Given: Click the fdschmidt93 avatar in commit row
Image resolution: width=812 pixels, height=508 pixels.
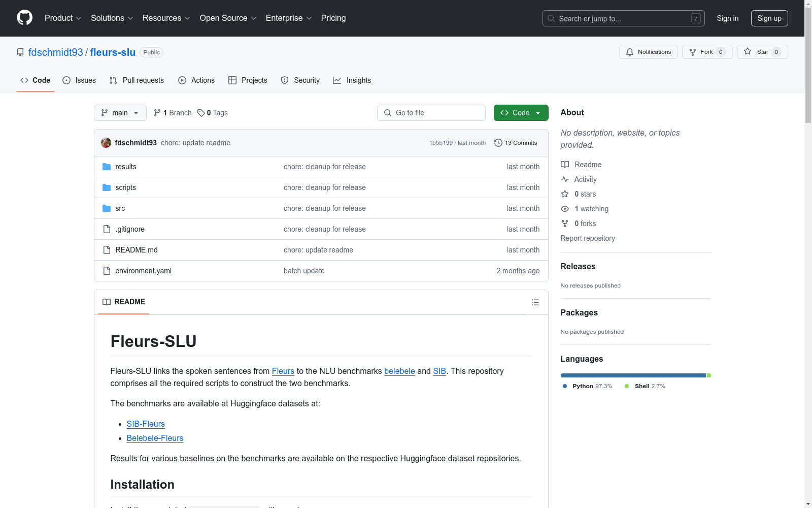Looking at the screenshot, I should click(x=106, y=143).
